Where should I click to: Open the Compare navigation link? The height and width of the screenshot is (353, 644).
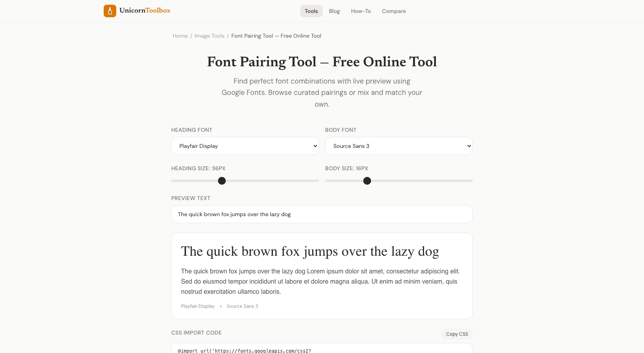tap(394, 11)
